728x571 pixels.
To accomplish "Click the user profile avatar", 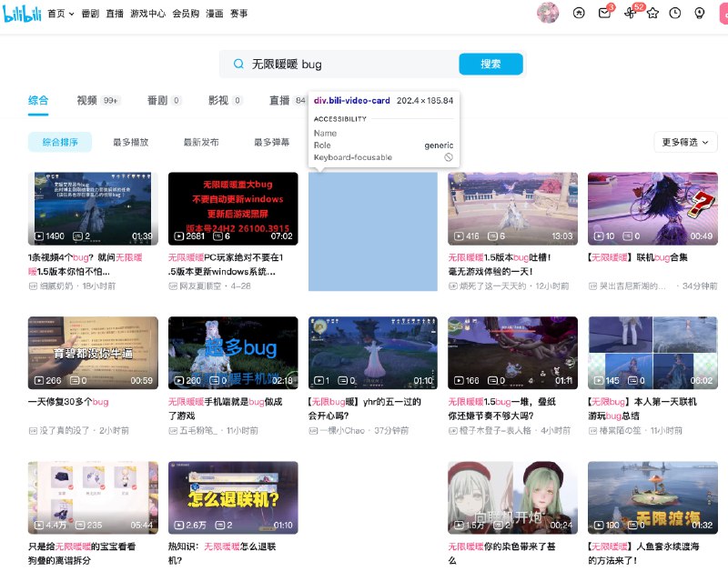I will coord(548,14).
